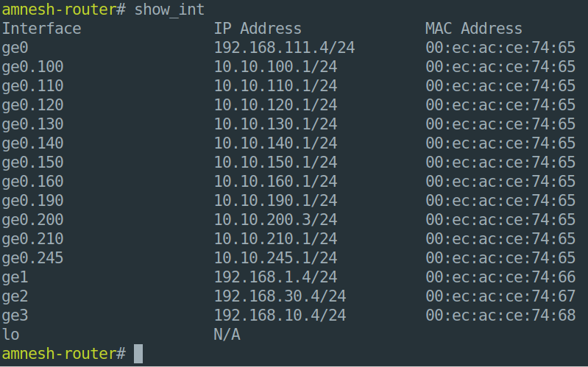Select the ge1 IP 192.168.1.4/24
The height and width of the screenshot is (367, 588).
coord(275,277)
